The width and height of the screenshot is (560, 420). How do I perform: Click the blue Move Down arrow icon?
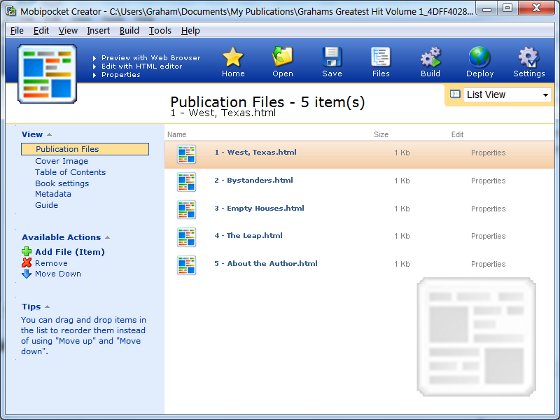tap(27, 274)
